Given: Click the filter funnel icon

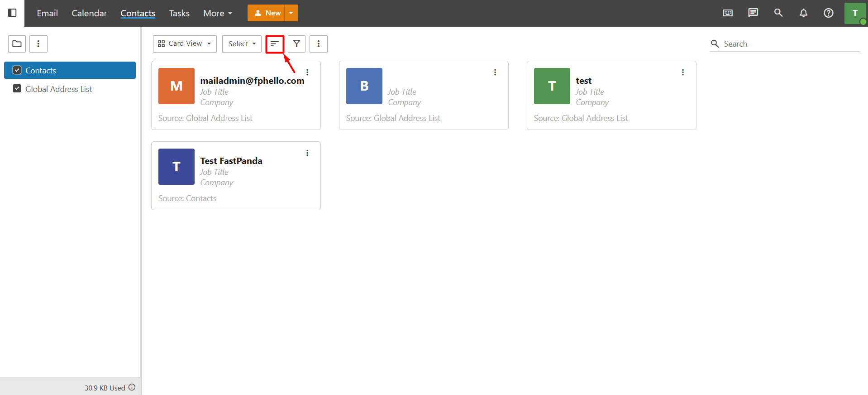Looking at the screenshot, I should [x=296, y=44].
